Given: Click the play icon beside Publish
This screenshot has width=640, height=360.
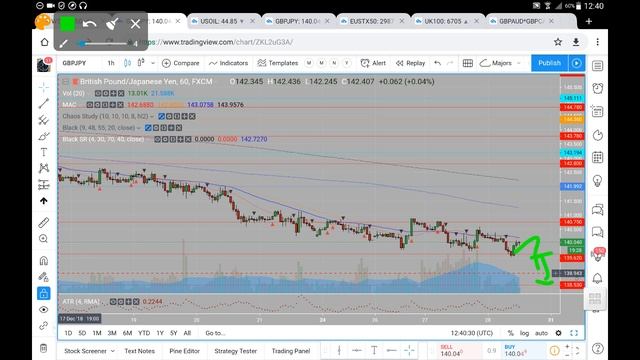Looking at the screenshot, I should pos(577,63).
